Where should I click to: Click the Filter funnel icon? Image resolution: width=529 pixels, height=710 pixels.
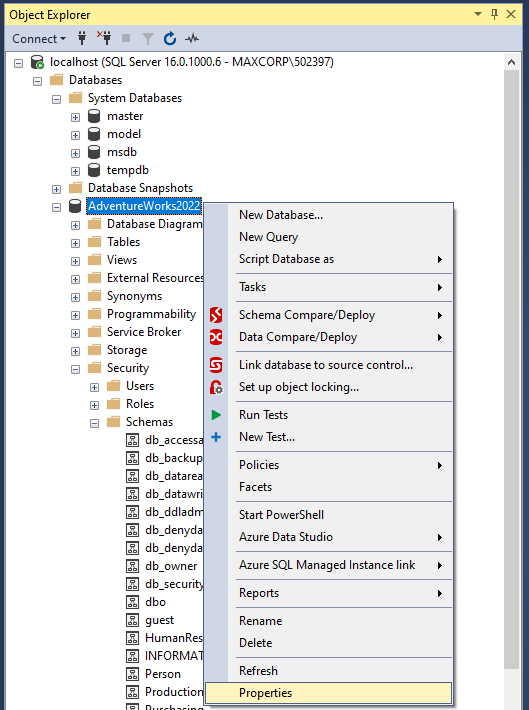click(x=148, y=39)
